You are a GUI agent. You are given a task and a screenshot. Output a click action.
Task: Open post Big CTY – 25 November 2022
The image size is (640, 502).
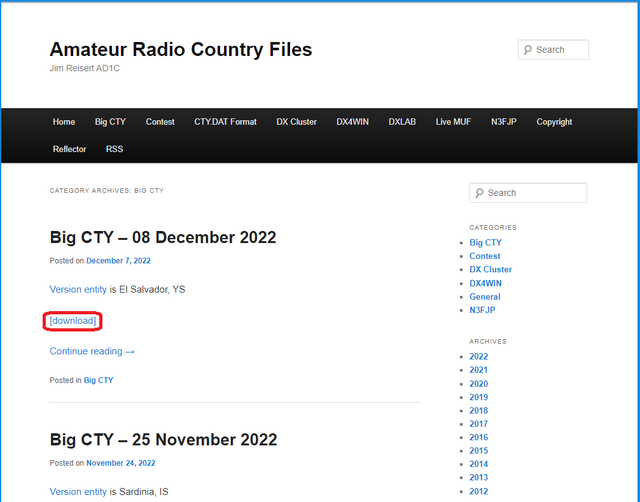pyautogui.click(x=163, y=440)
